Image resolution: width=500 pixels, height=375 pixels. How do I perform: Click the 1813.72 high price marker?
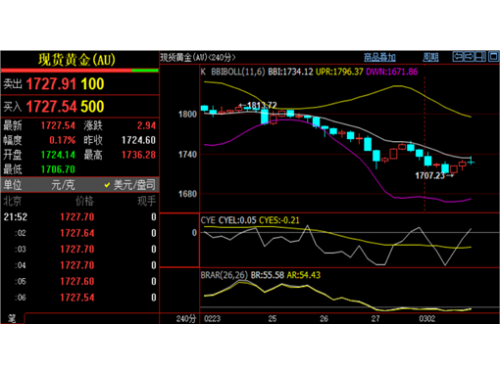coord(262,105)
